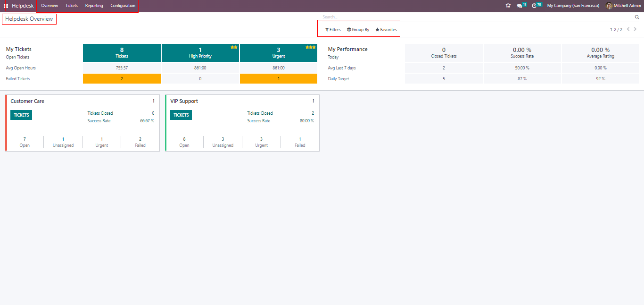Click Customer Care TICKETS button
Image resolution: width=644 pixels, height=305 pixels.
21,115
